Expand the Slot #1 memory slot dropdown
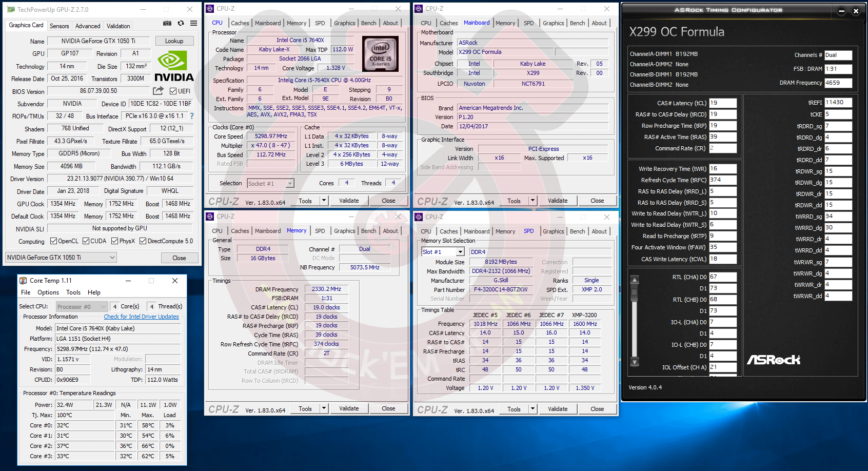 click(460, 252)
